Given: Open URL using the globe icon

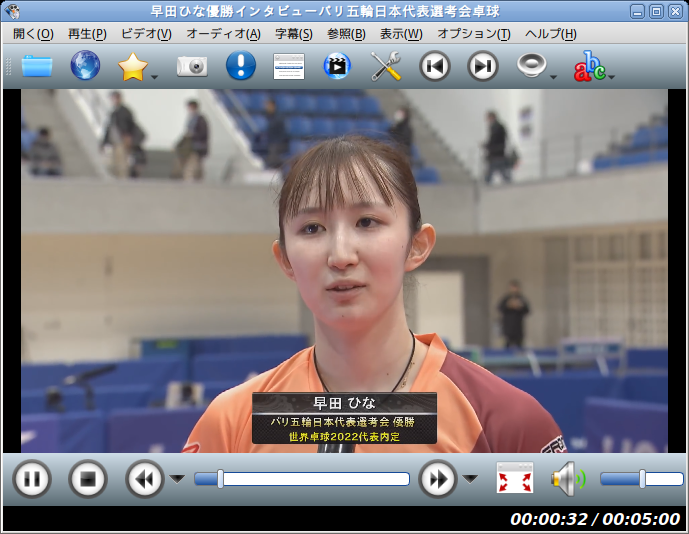Looking at the screenshot, I should [85, 65].
